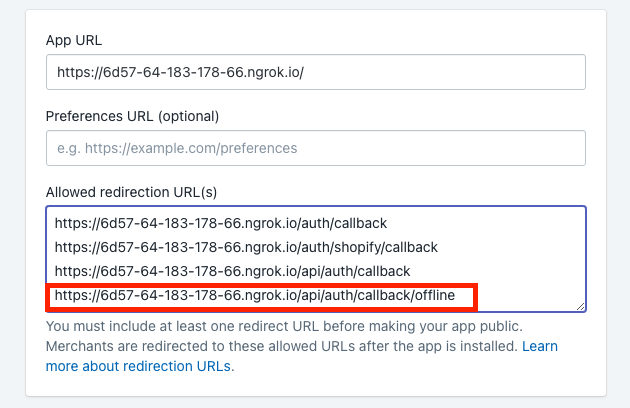Select the /auth/shopify/callback redirect URL line
The width and height of the screenshot is (630, 408).
pyautogui.click(x=246, y=247)
